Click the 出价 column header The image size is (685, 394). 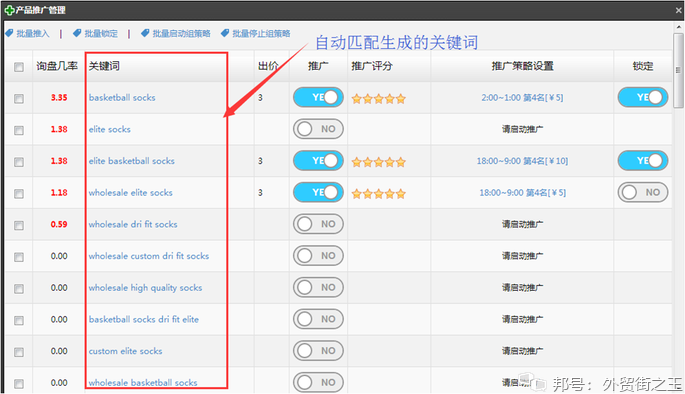(x=268, y=66)
